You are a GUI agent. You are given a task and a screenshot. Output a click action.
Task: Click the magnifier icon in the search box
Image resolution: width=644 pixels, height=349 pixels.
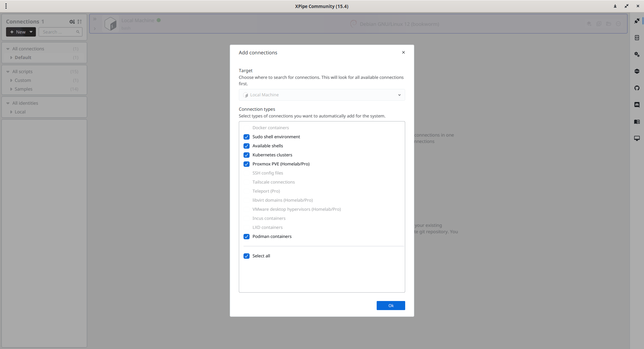(x=78, y=32)
